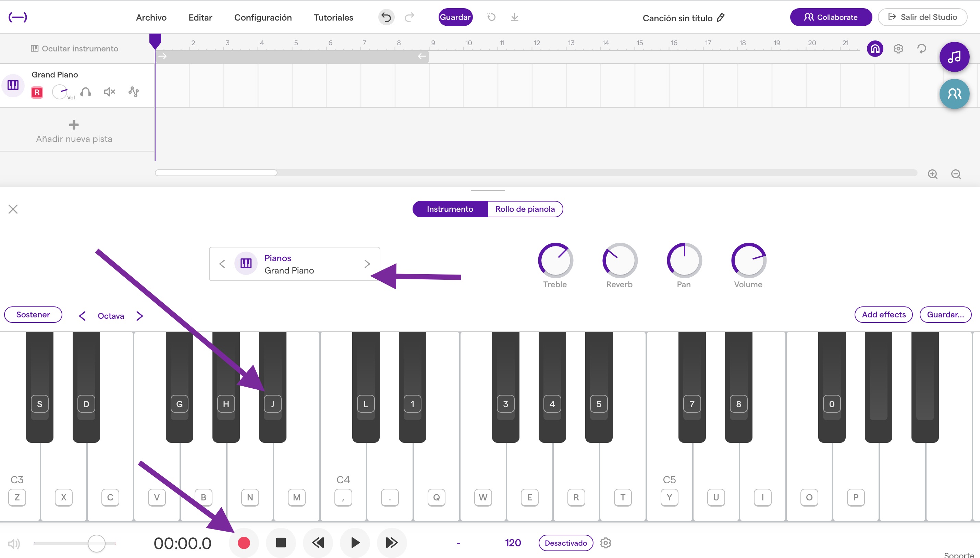
Task: Zoom in the timeline with magnifier plus
Action: point(932,174)
